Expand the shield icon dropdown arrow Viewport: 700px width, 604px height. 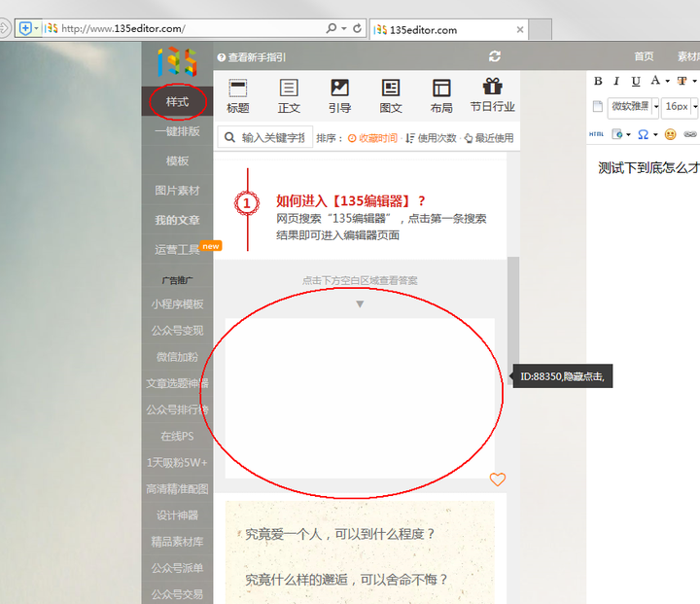(x=37, y=28)
